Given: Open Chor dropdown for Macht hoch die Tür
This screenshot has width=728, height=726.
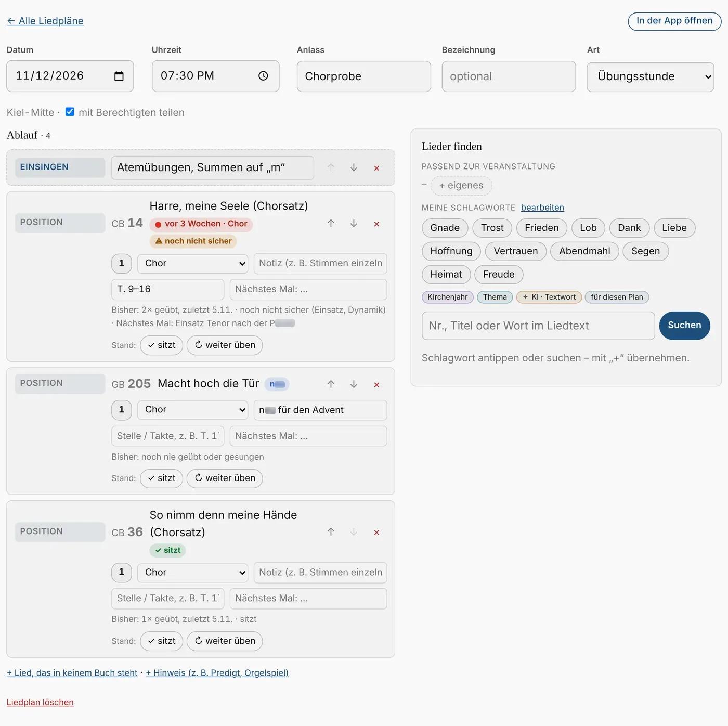Looking at the screenshot, I should pyautogui.click(x=193, y=410).
